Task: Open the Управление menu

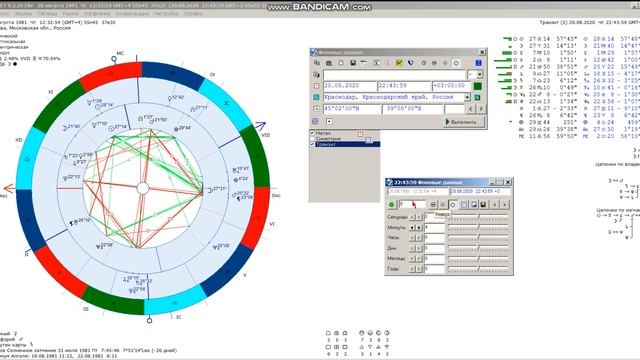Action: (x=97, y=13)
